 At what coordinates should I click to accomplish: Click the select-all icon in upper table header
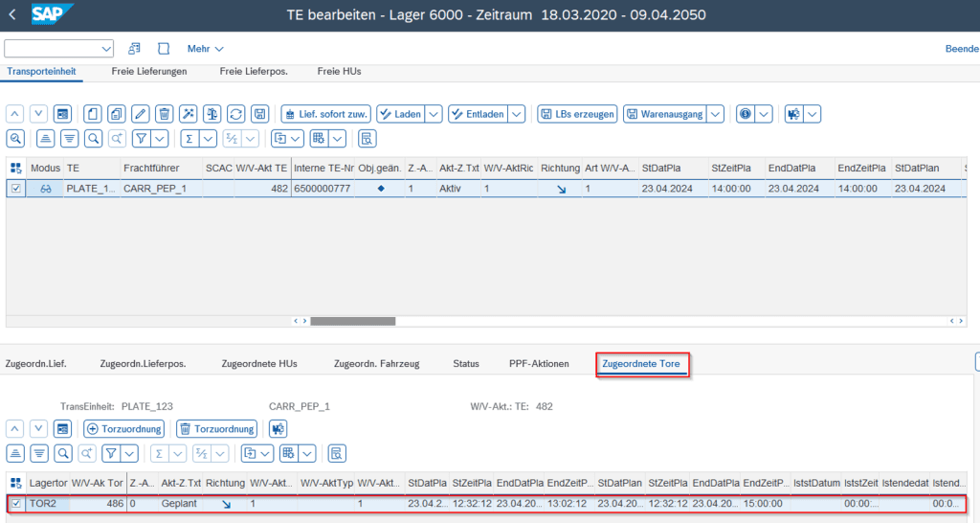15,168
